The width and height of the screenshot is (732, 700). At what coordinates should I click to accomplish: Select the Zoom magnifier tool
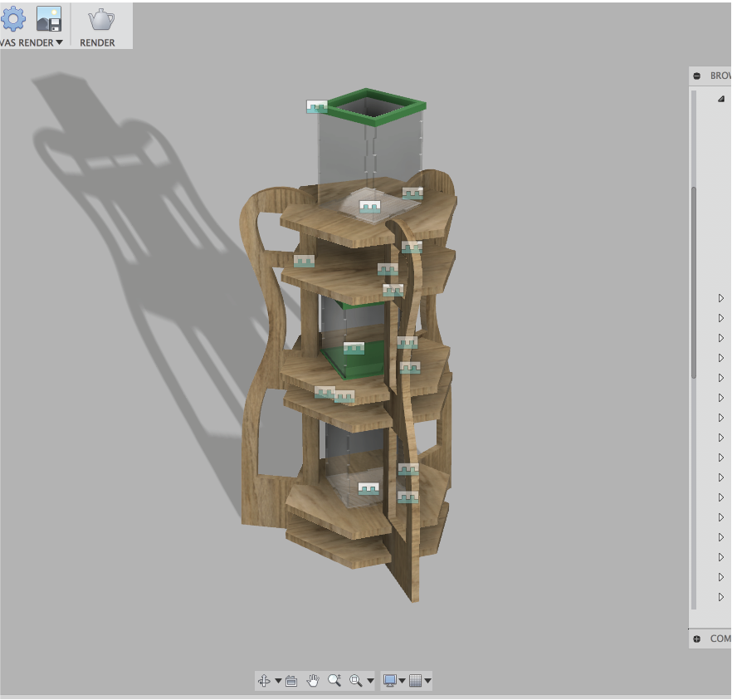(334, 681)
